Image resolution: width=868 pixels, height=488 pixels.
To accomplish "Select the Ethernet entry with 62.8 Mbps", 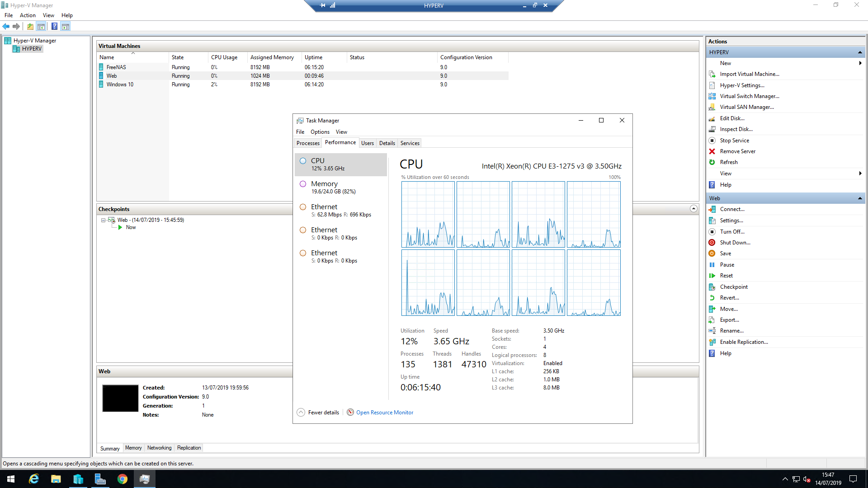I will pos(341,211).
